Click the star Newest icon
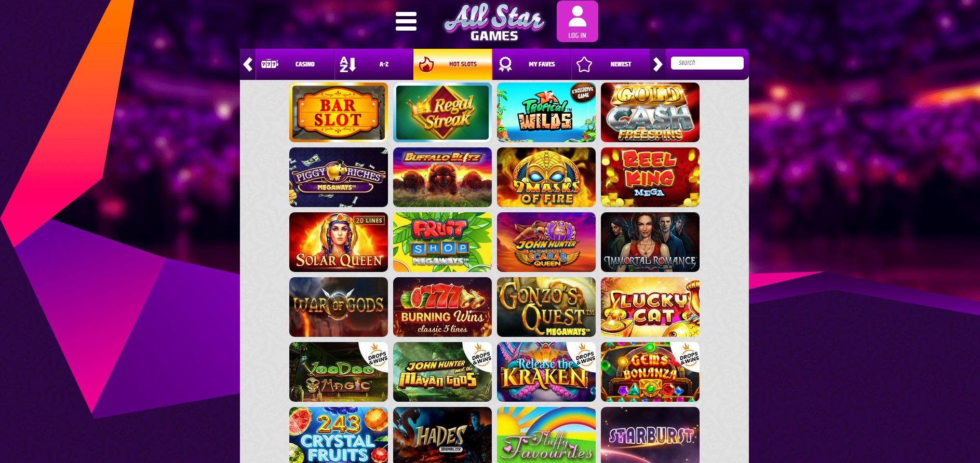Image resolution: width=980 pixels, height=463 pixels. pos(584,64)
